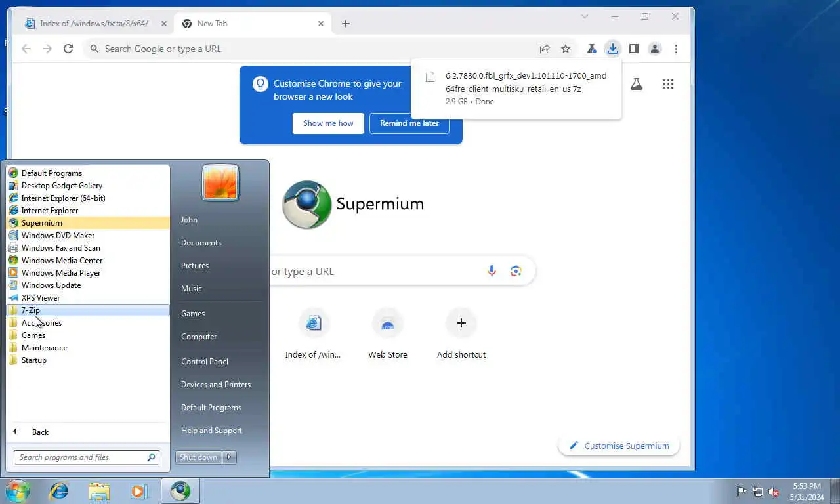Open the Index of /win... shortcut tile

[x=314, y=333]
